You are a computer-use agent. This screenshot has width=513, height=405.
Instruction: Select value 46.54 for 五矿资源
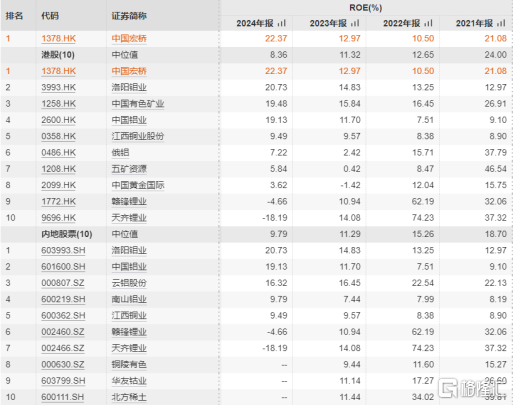pos(496,169)
